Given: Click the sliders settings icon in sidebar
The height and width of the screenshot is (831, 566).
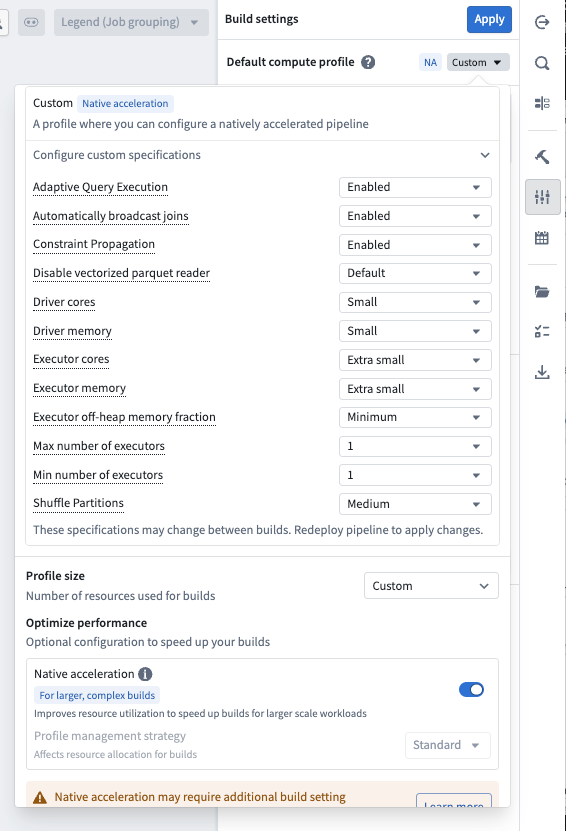Looking at the screenshot, I should (x=543, y=197).
